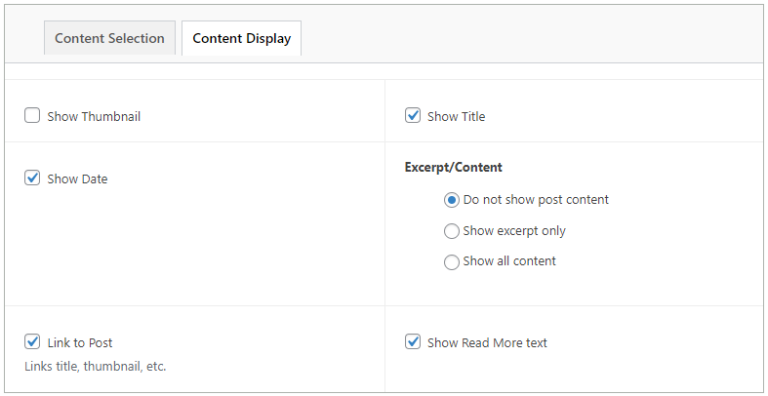
Task: Click the 'Show all content' label text
Action: point(509,261)
